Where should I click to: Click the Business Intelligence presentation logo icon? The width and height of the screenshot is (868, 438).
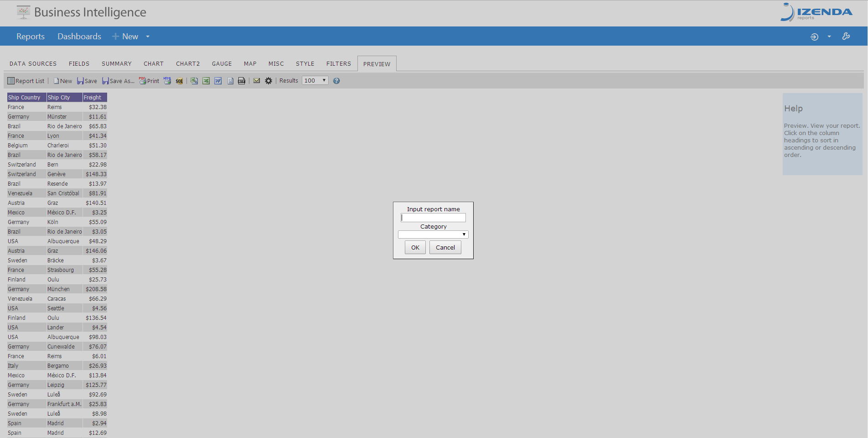click(x=23, y=12)
